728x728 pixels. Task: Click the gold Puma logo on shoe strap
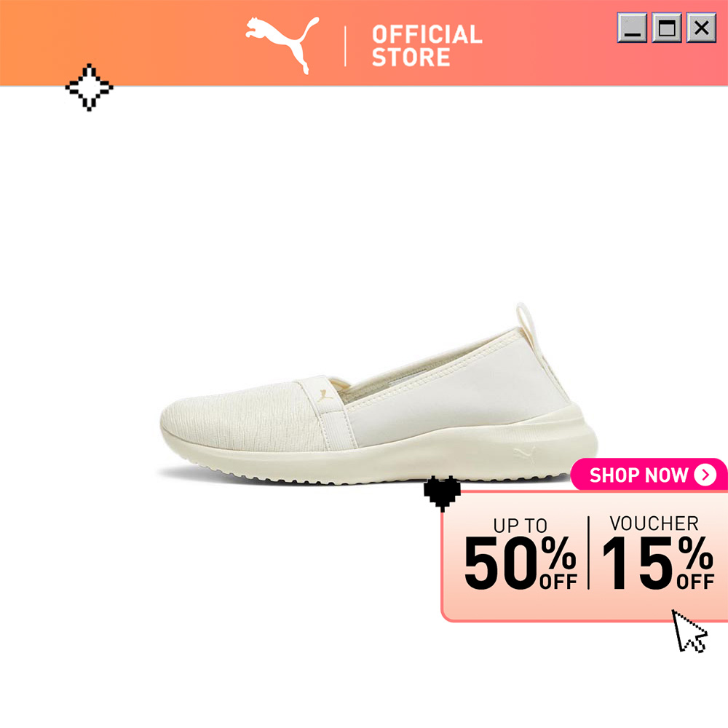(x=325, y=395)
